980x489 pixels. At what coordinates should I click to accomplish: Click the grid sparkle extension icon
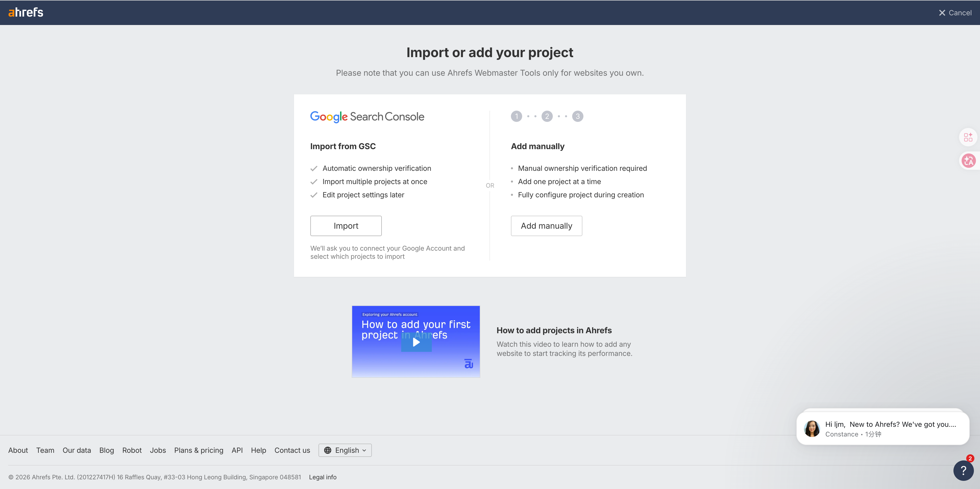[968, 137]
